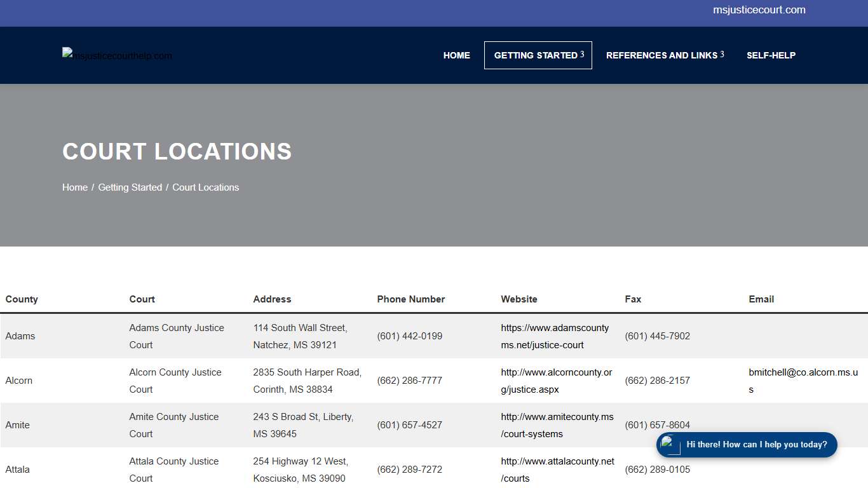The width and height of the screenshot is (868, 488).
Task: Click the Phone Number column header
Action: pyautogui.click(x=410, y=299)
